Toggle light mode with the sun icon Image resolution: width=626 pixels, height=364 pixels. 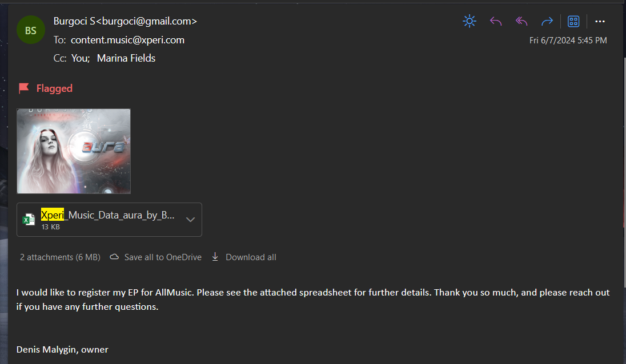pyautogui.click(x=469, y=22)
